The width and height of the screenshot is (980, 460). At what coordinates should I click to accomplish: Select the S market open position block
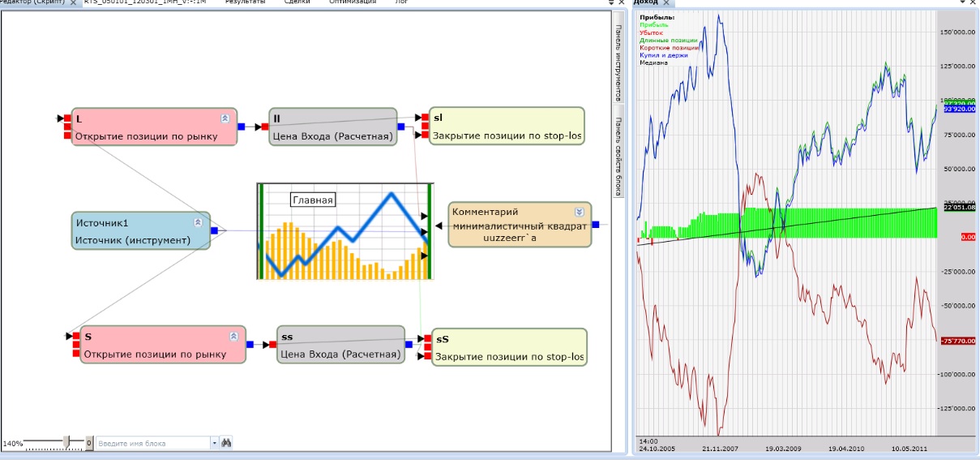[163, 344]
